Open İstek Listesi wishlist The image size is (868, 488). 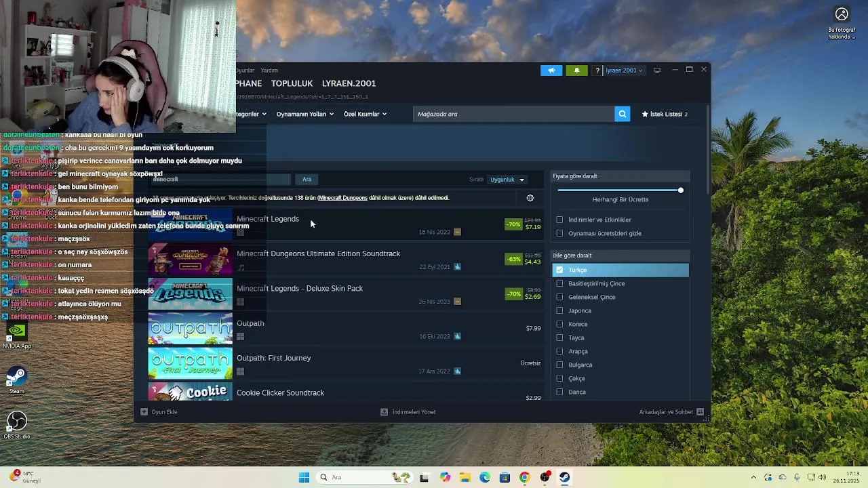(665, 114)
